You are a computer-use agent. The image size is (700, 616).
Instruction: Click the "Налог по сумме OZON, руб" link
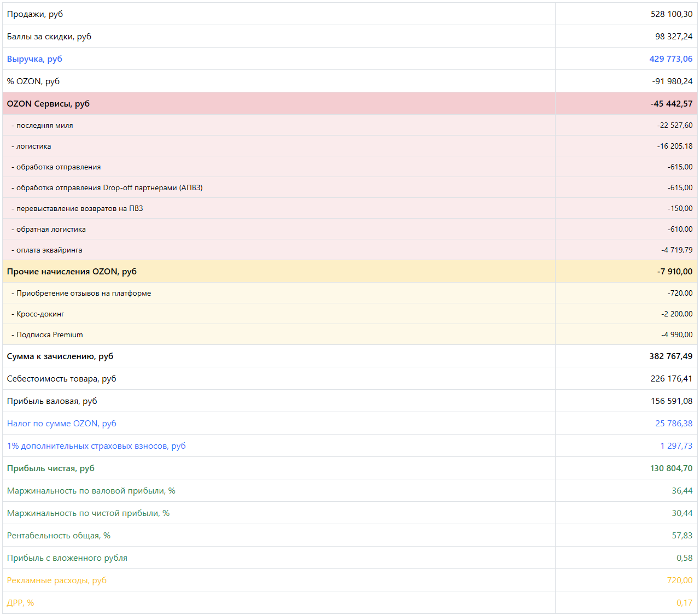[x=61, y=424]
